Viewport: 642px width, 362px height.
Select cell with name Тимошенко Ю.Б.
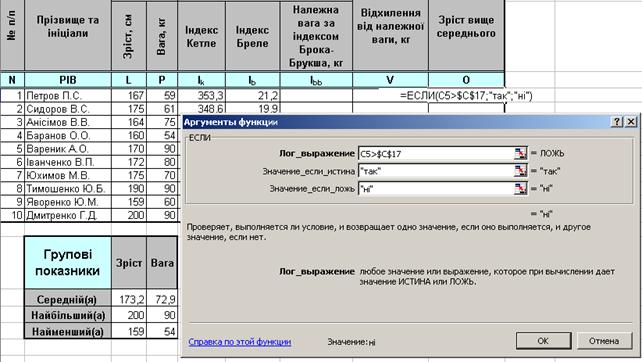(68, 188)
